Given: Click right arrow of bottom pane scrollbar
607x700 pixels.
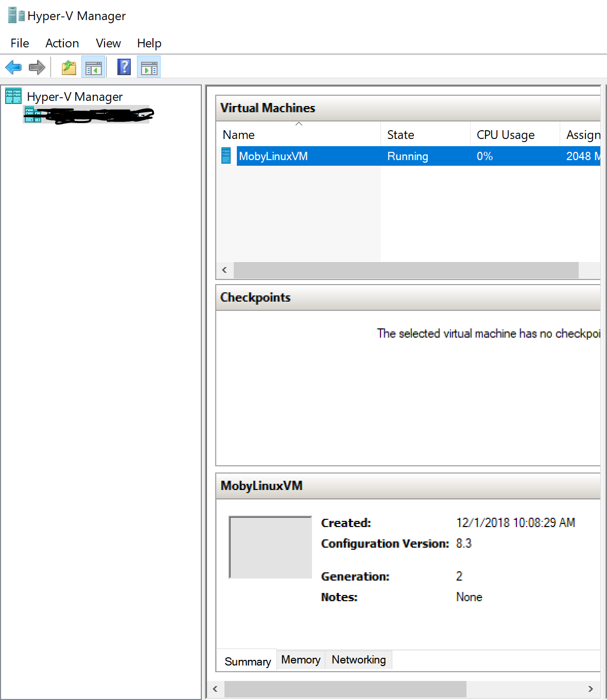Looking at the screenshot, I should click(x=591, y=689).
